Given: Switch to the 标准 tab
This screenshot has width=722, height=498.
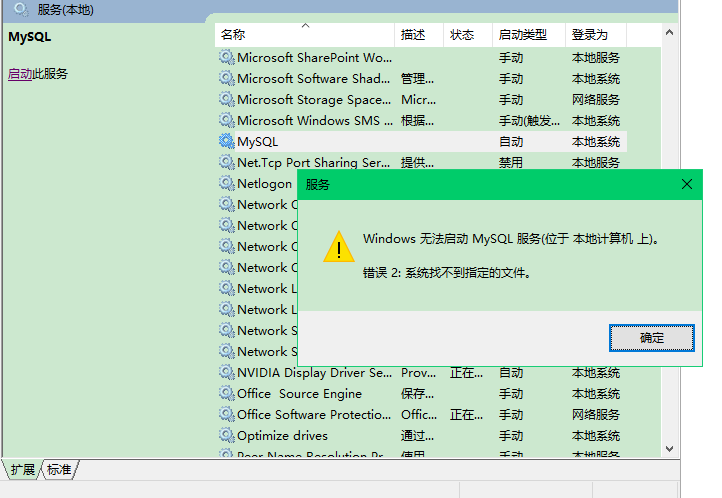Looking at the screenshot, I should point(59,469).
